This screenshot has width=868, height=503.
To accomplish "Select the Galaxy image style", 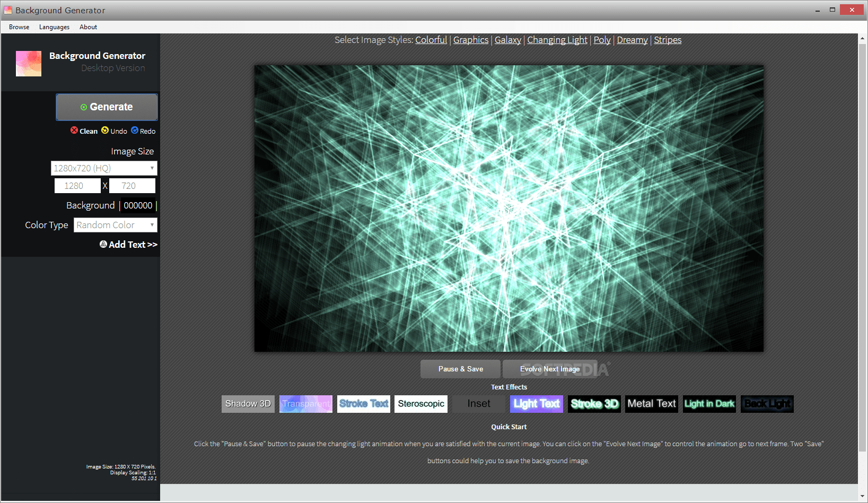I will coord(508,40).
